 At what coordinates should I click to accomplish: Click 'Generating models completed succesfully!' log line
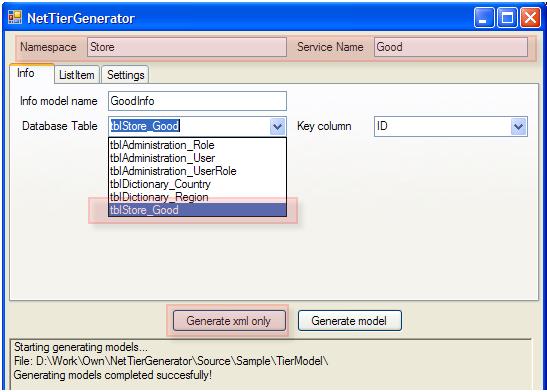pyautogui.click(x=113, y=375)
